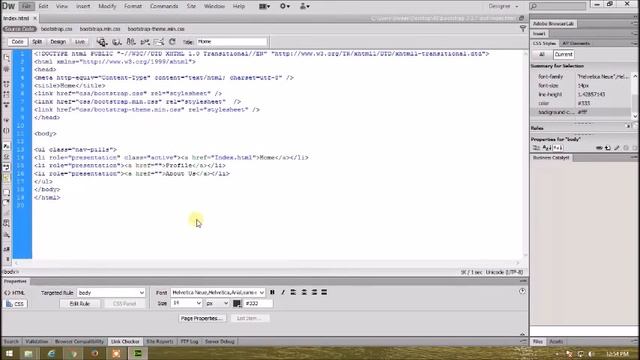Click the Refresh Design View icon
This screenshot has height=360, width=640.
[172, 42]
